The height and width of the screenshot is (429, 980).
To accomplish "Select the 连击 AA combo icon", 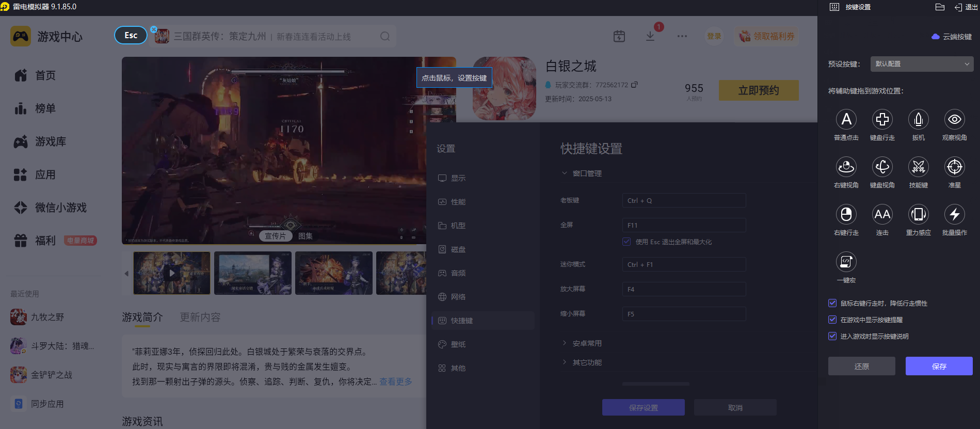I will pyautogui.click(x=882, y=214).
